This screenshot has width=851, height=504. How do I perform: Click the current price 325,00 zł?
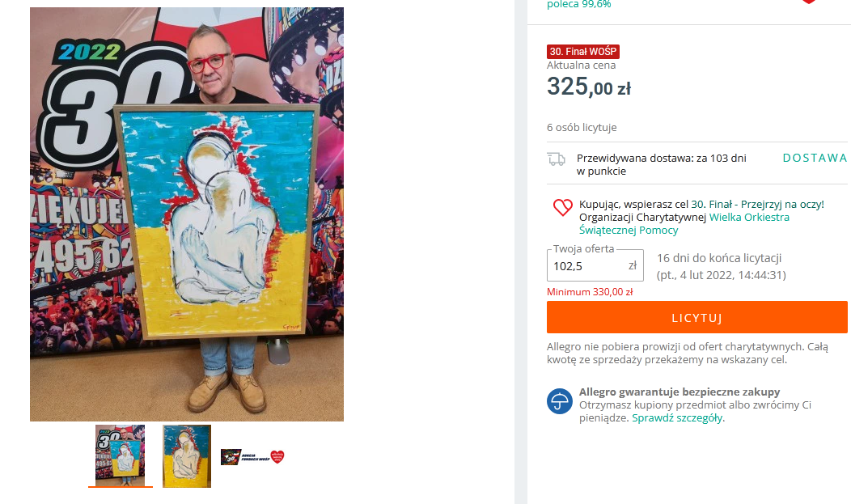pyautogui.click(x=589, y=87)
